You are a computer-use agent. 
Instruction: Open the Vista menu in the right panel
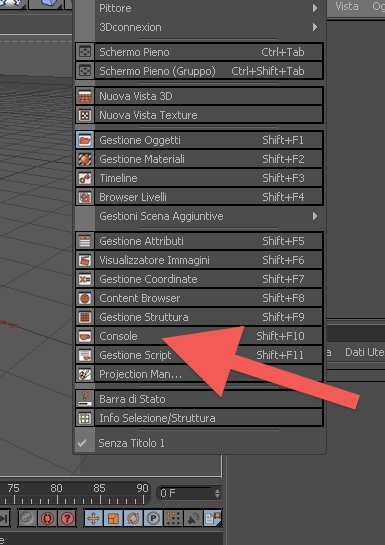click(347, 6)
